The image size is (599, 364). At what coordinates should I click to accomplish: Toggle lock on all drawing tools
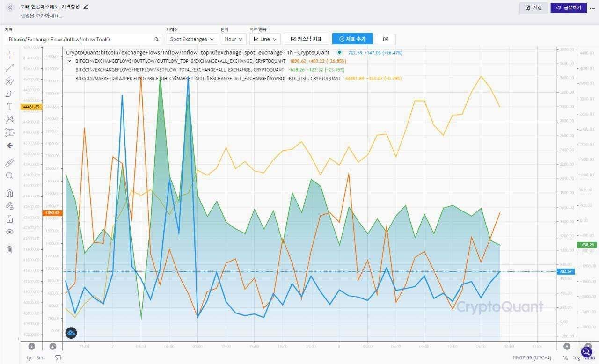pos(9,218)
